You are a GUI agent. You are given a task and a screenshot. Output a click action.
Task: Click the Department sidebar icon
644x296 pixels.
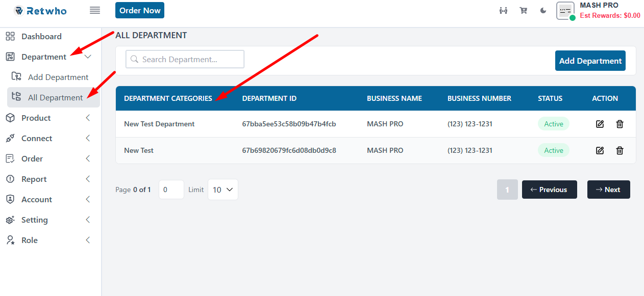point(10,57)
